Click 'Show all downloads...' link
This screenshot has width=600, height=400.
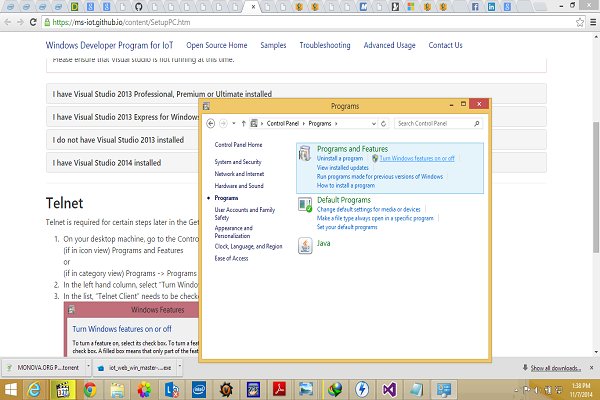point(556,368)
